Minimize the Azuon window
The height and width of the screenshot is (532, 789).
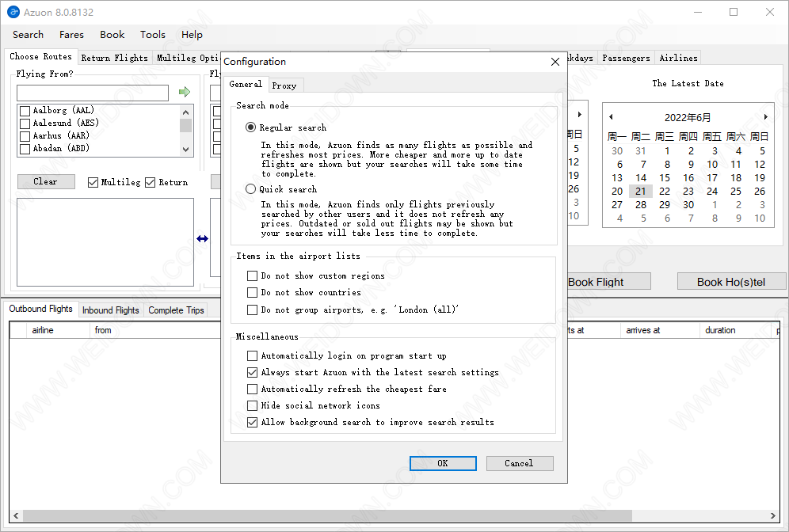click(x=698, y=12)
